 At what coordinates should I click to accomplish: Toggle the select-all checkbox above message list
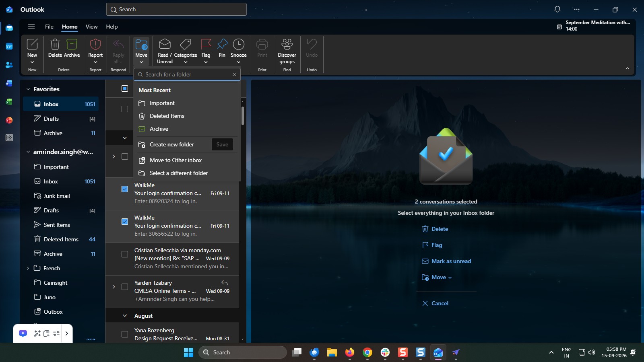coord(125,88)
